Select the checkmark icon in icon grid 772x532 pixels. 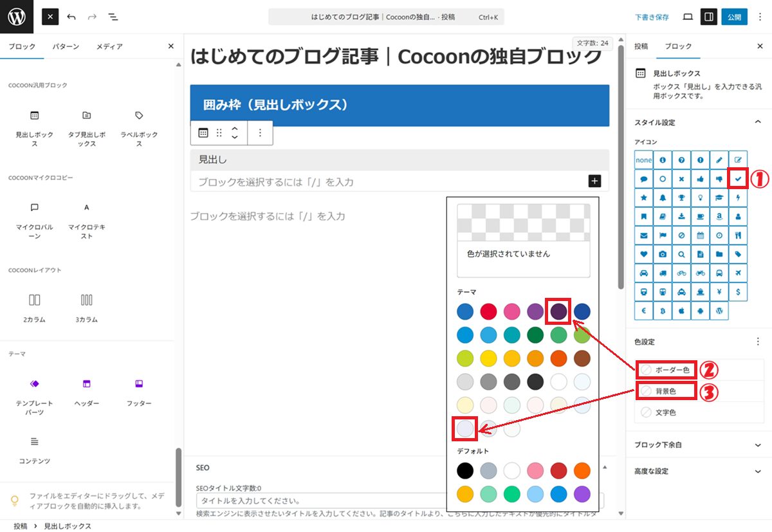point(738,178)
